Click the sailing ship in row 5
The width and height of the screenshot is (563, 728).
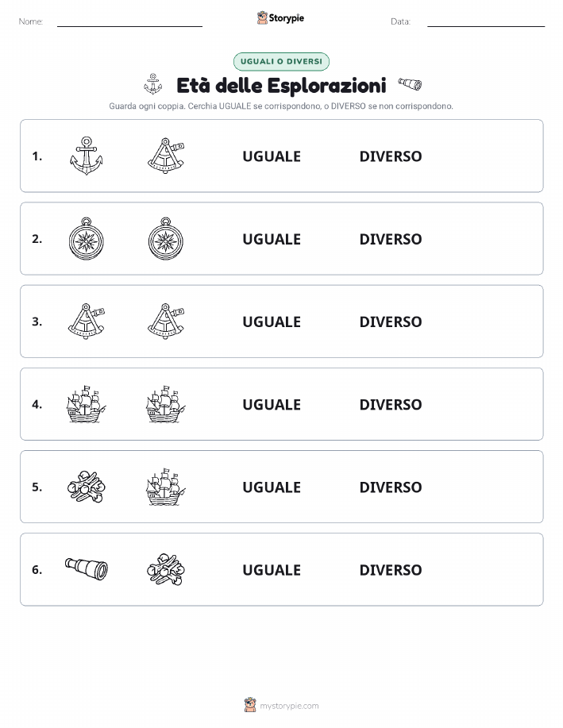coord(166,487)
